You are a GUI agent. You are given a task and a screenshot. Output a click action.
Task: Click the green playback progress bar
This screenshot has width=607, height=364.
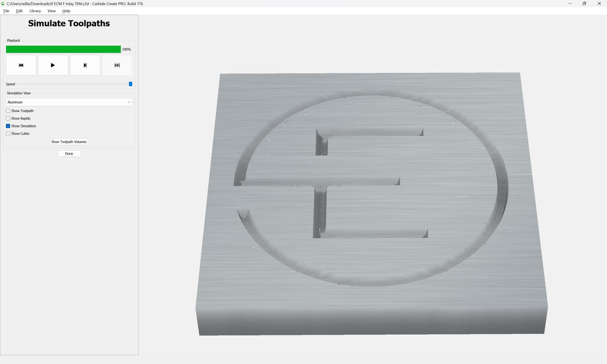(63, 49)
